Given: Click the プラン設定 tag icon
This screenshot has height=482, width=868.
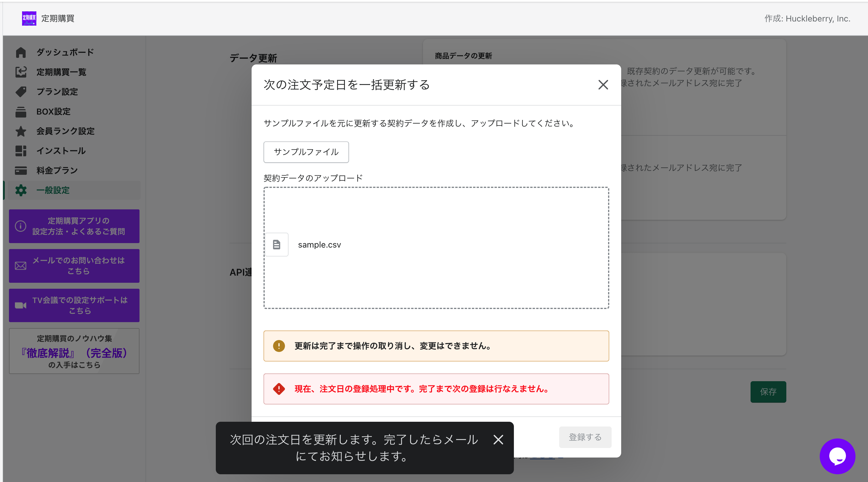Looking at the screenshot, I should pos(21,92).
